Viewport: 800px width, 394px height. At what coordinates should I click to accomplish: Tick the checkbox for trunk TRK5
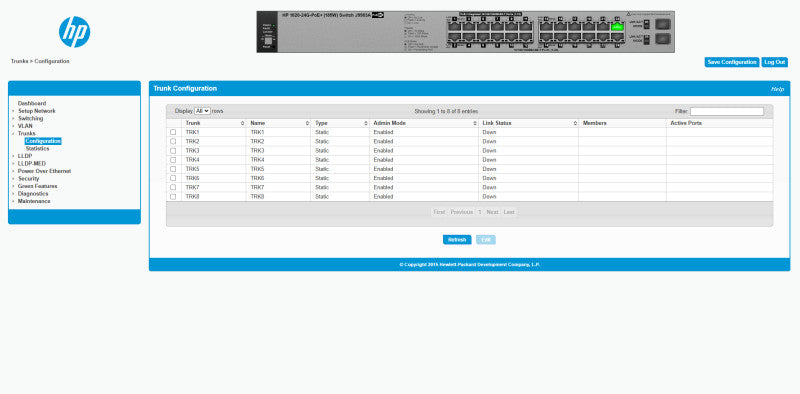pos(173,169)
